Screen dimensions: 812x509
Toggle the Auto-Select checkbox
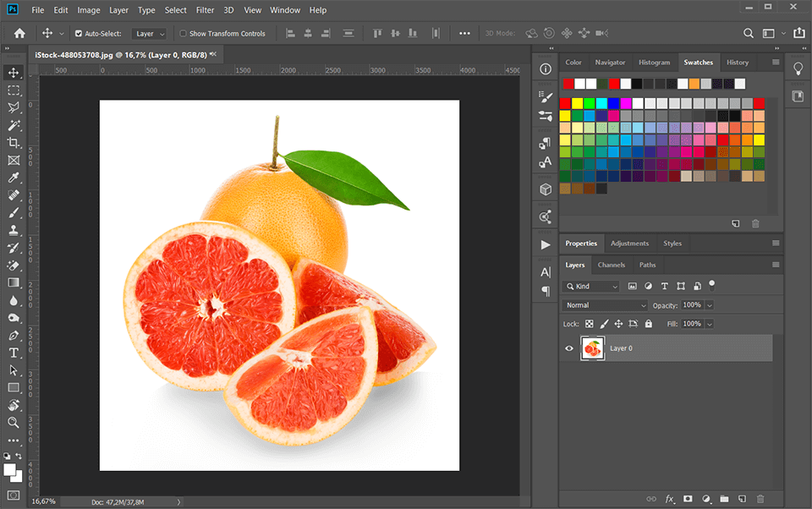79,33
